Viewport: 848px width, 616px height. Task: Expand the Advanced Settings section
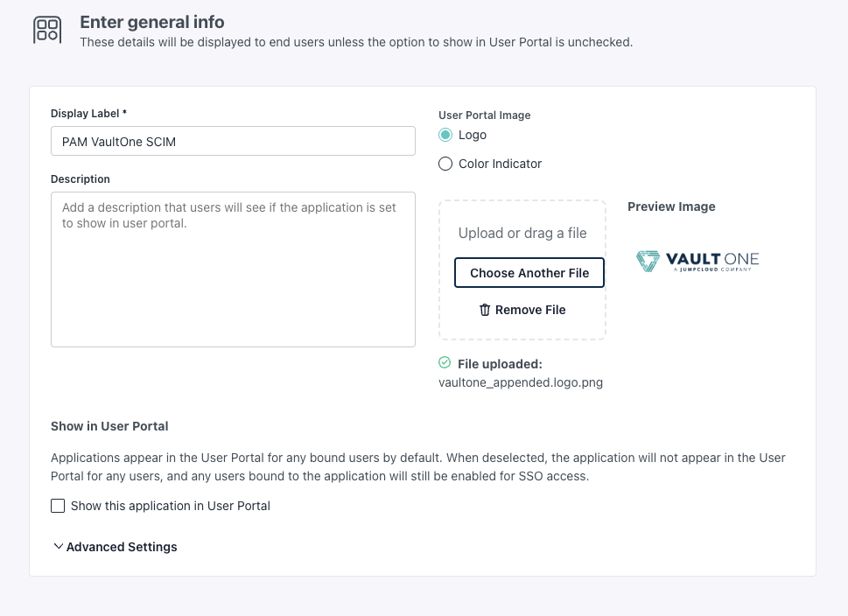[115, 547]
